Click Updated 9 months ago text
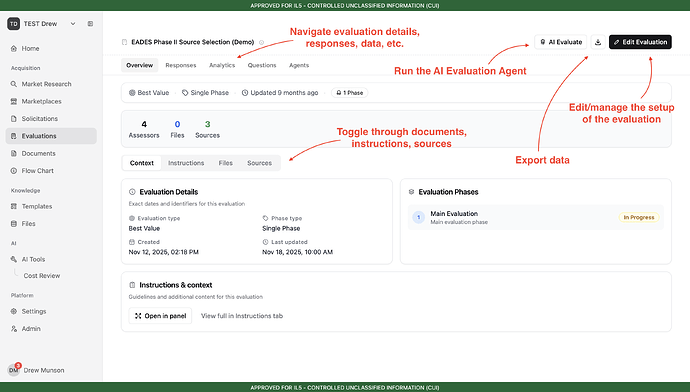 pyautogui.click(x=284, y=93)
